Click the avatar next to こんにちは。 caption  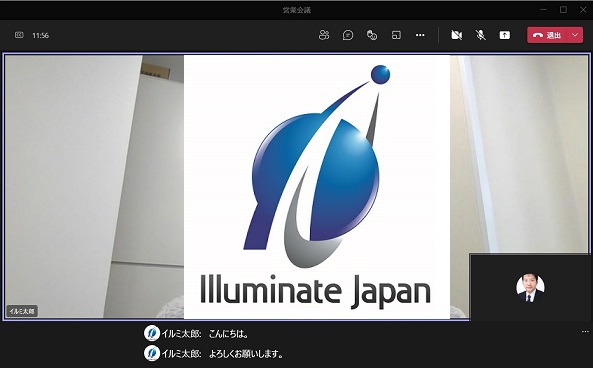click(x=152, y=333)
